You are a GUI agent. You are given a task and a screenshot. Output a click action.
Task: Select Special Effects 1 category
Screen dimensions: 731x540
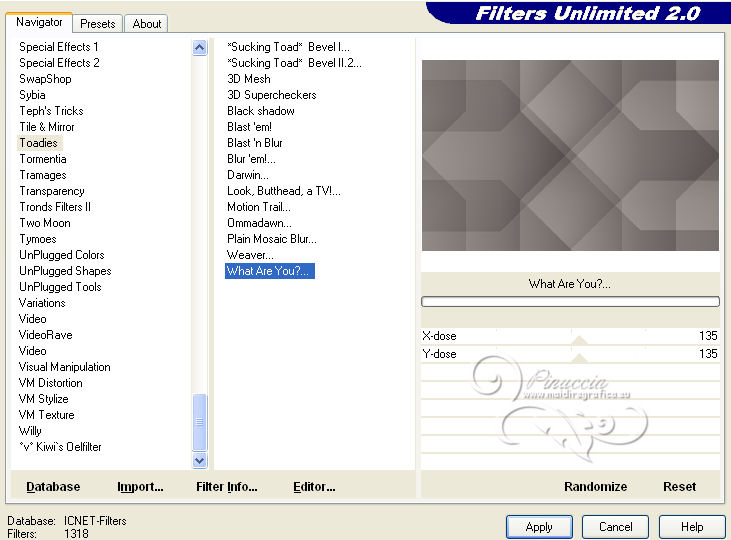coord(59,47)
